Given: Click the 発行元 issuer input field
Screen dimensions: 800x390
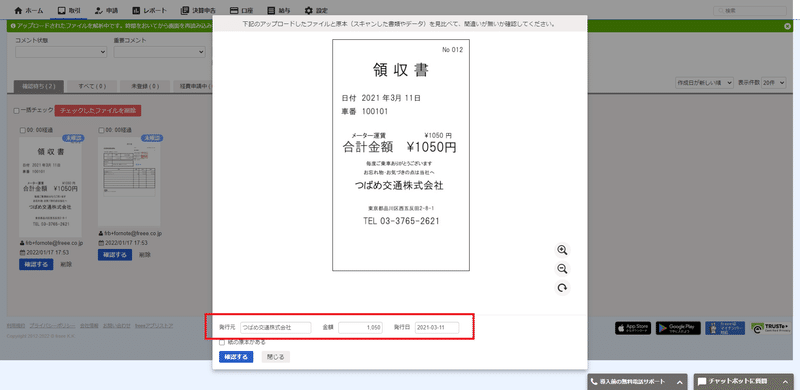Looking at the screenshot, I should [276, 328].
